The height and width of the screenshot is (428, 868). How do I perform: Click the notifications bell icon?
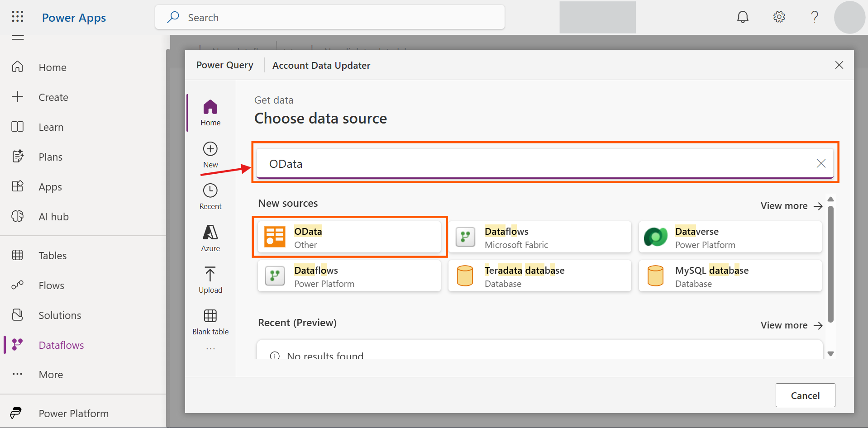click(743, 17)
